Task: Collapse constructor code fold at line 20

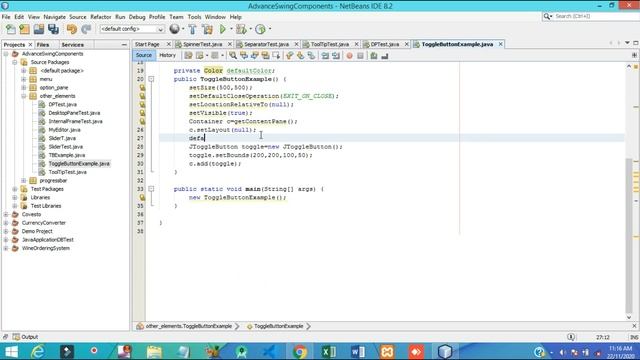Action: tap(151, 79)
